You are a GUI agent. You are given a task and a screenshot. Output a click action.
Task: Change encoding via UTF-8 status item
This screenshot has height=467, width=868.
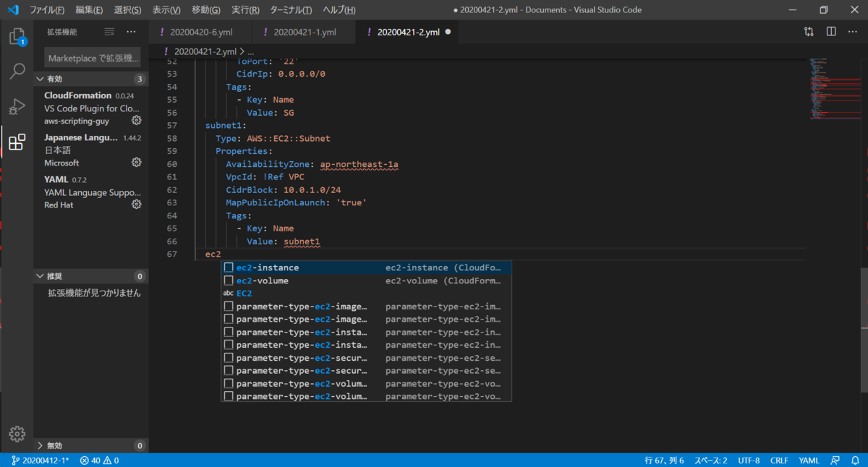point(749,460)
